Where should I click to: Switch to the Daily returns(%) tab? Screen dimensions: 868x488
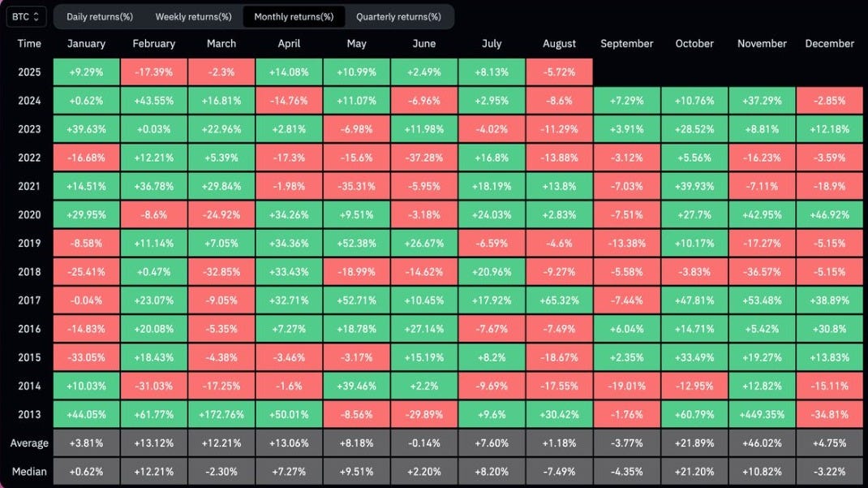99,16
